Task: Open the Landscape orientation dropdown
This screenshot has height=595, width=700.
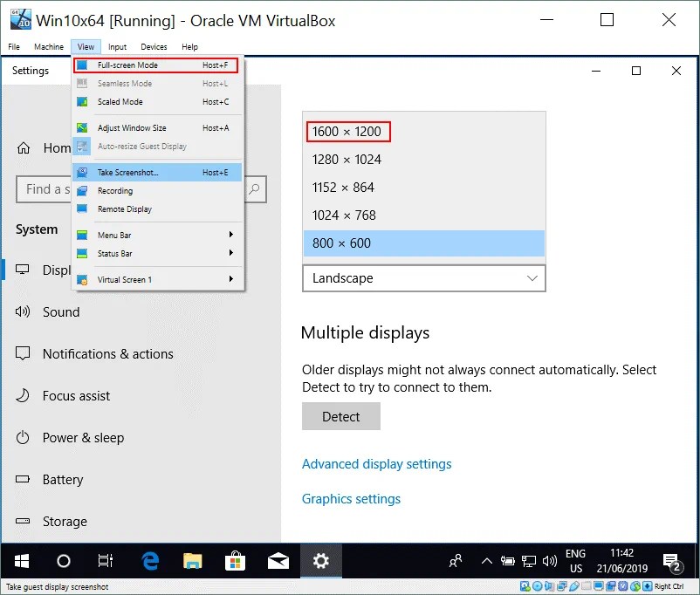Action: point(423,277)
